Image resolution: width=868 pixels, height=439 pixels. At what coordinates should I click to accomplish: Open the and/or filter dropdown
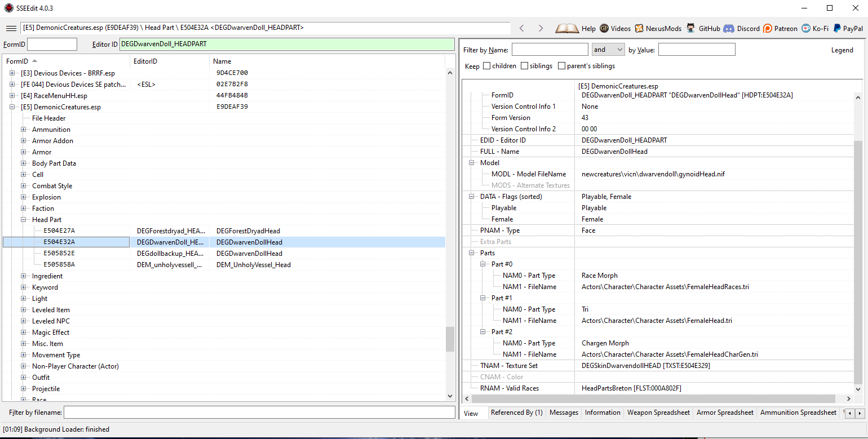(608, 50)
